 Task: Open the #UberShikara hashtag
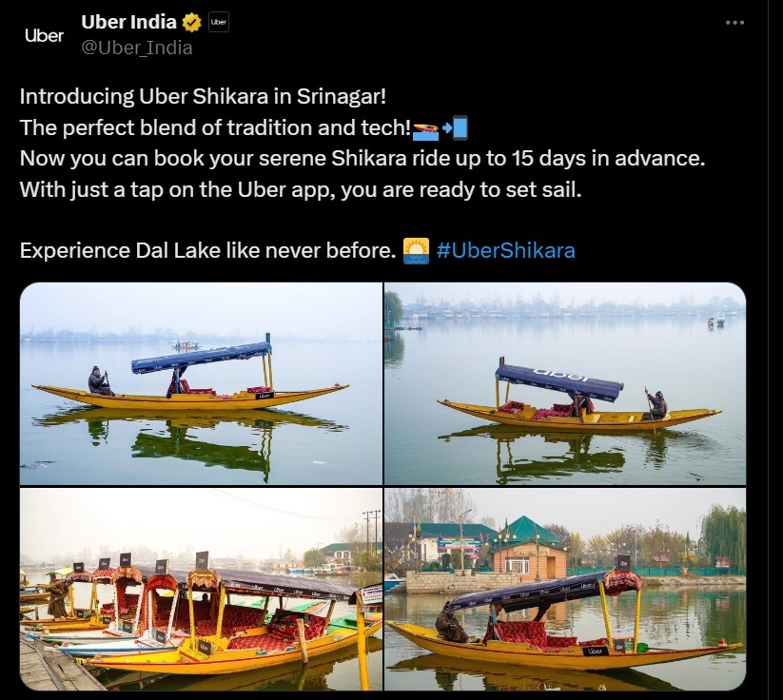pos(506,250)
